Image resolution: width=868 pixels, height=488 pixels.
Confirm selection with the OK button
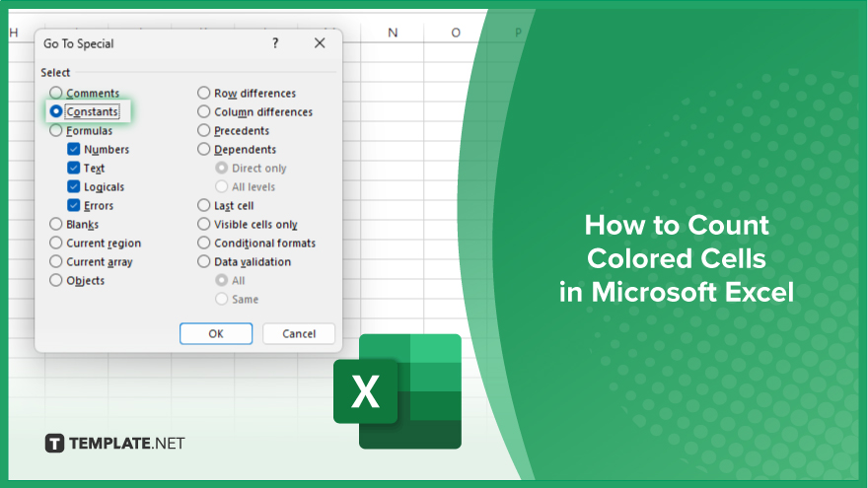point(216,333)
